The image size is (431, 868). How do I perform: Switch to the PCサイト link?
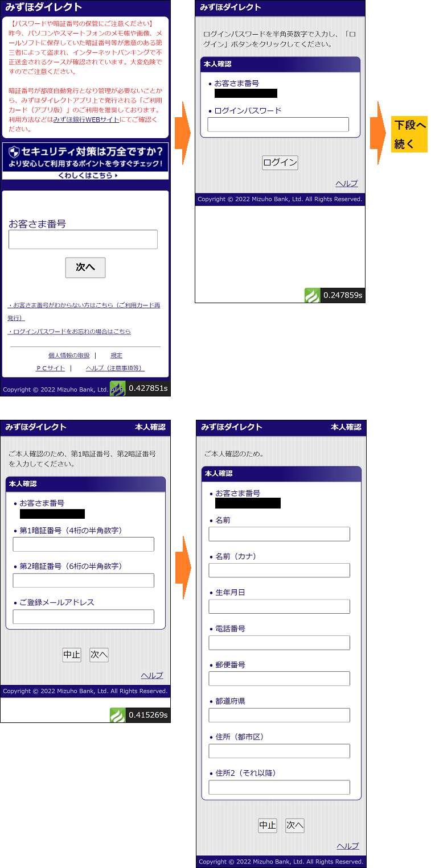click(51, 368)
